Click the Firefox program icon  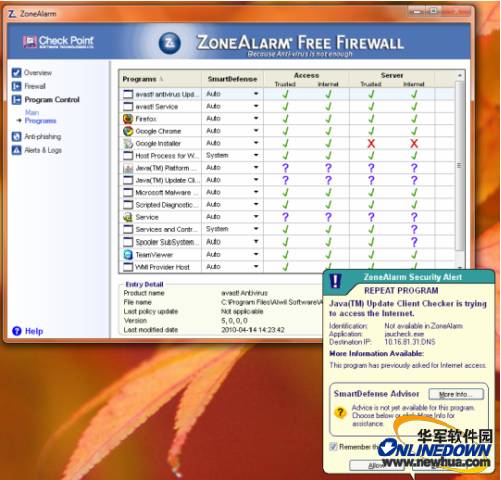pyautogui.click(x=128, y=119)
